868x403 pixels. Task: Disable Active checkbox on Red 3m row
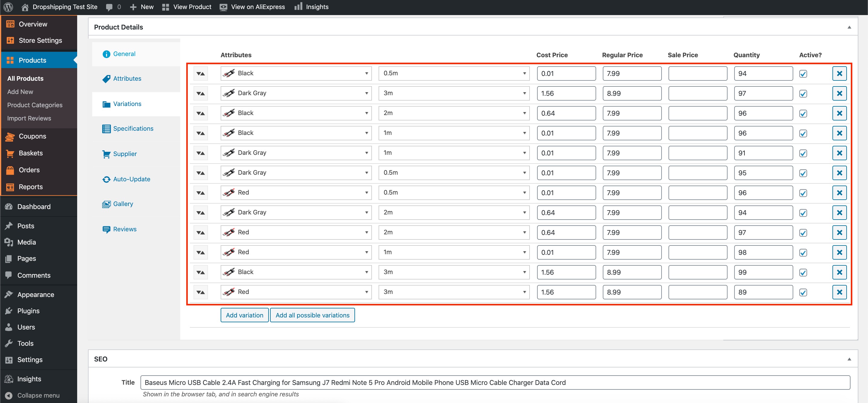[x=803, y=292]
